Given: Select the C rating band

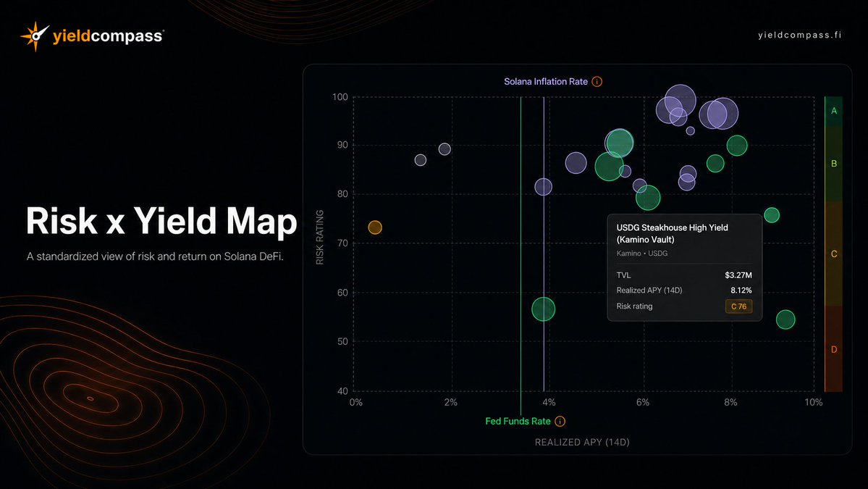Looking at the screenshot, I should (x=834, y=254).
